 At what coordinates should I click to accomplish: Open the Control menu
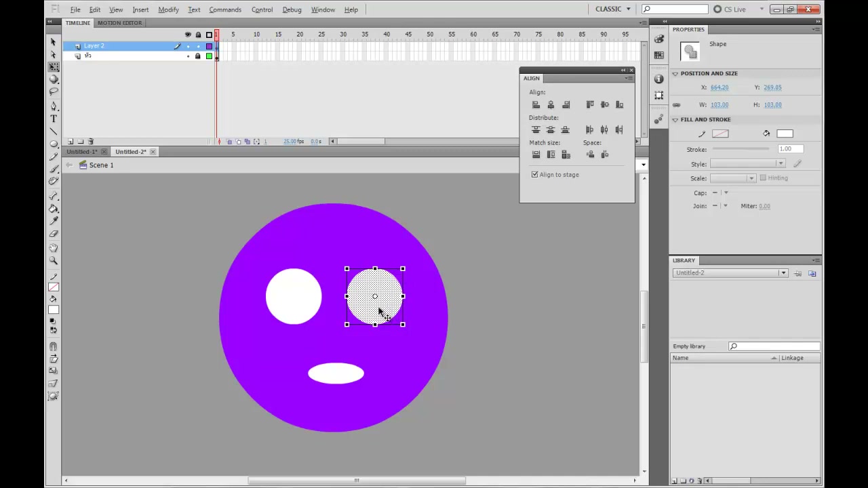coord(262,9)
